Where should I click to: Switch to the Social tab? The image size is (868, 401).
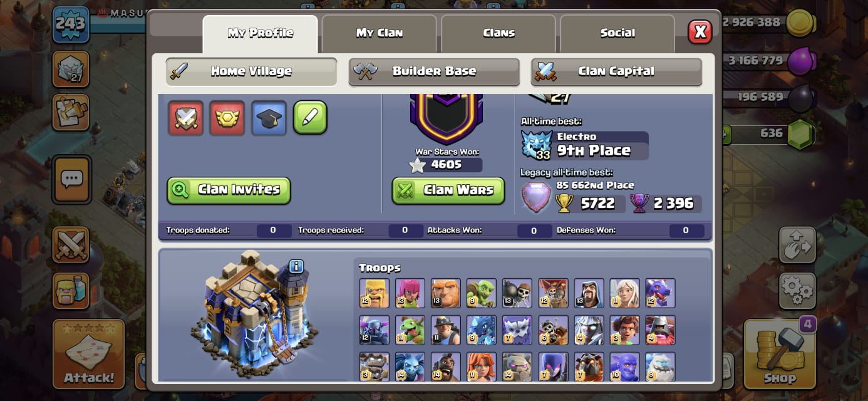pyautogui.click(x=617, y=33)
